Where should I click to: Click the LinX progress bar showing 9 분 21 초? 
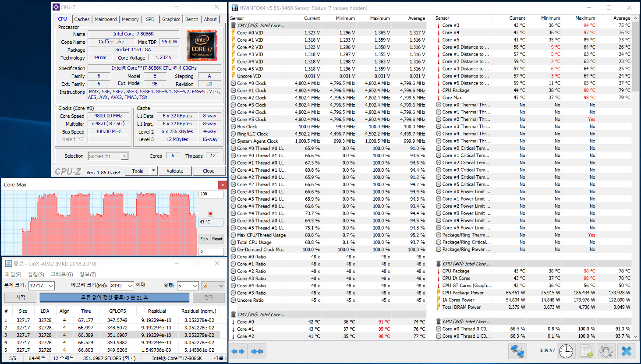114,297
